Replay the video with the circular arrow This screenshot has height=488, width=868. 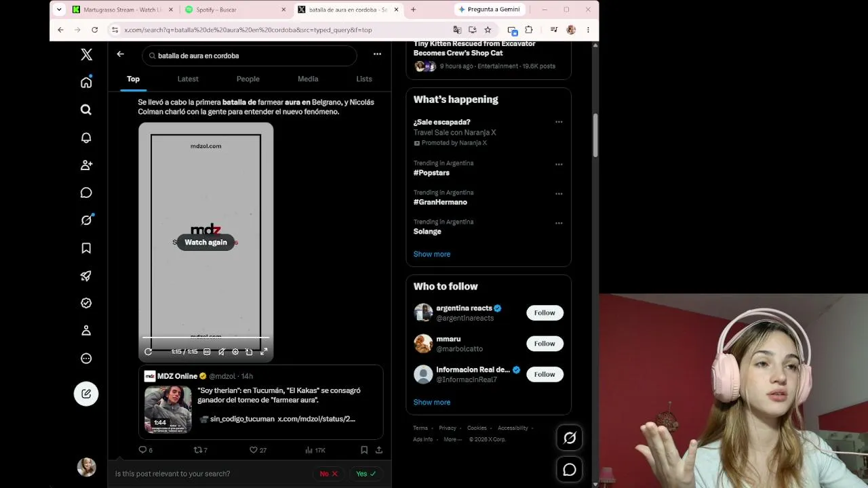[149, 352]
